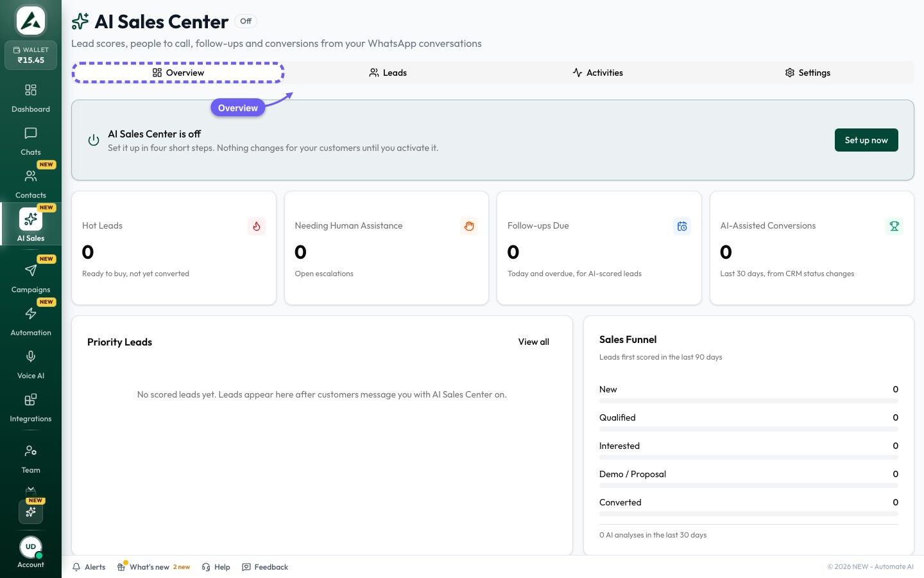Click the Demo / Proposal funnel label
924x578 pixels.
tap(633, 474)
